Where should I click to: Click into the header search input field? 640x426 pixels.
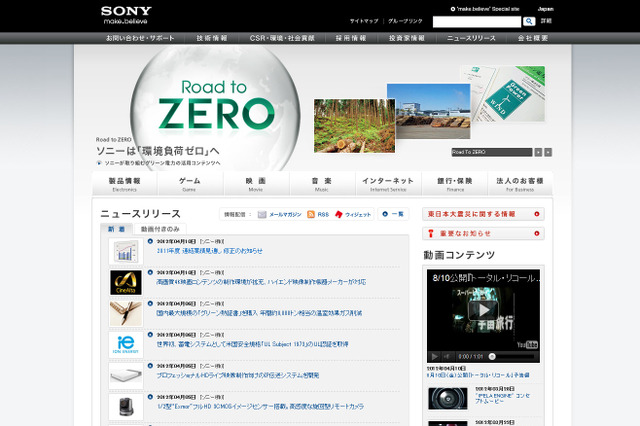point(477,22)
